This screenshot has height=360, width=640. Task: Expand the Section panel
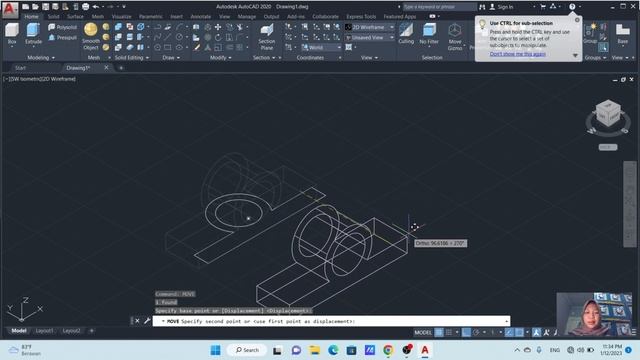click(x=264, y=58)
